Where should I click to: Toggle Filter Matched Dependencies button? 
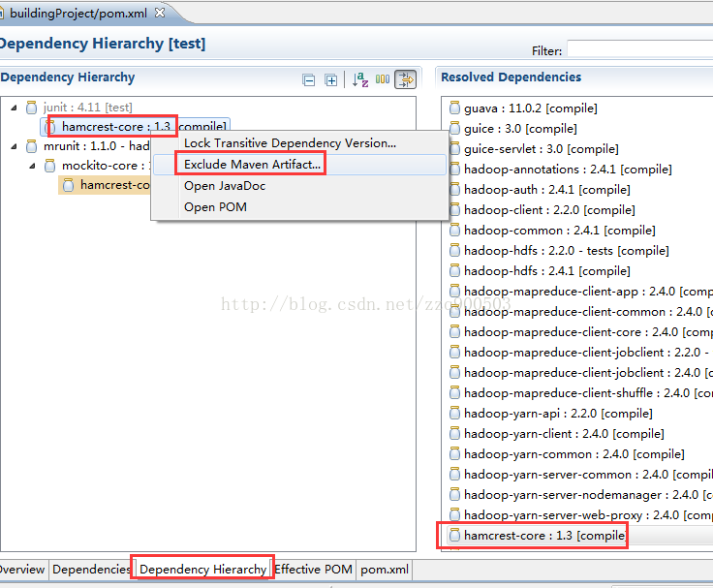pos(405,79)
